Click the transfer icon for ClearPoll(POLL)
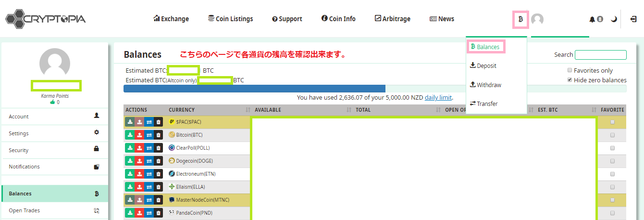The width and height of the screenshot is (644, 220). (x=149, y=148)
